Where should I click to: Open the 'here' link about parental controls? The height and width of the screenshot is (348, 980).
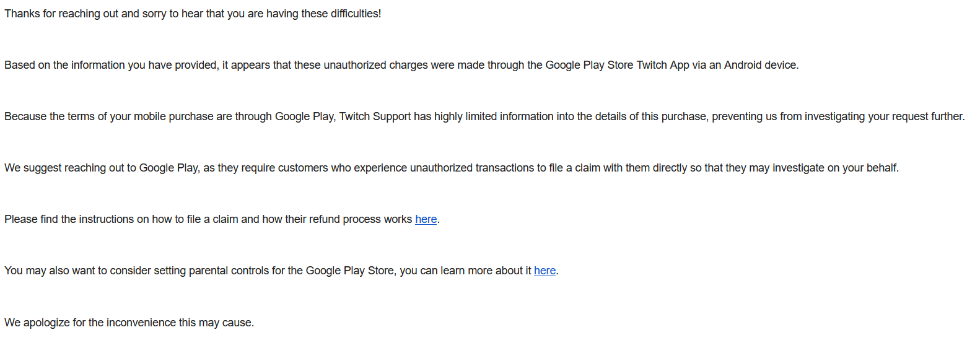[x=545, y=271]
